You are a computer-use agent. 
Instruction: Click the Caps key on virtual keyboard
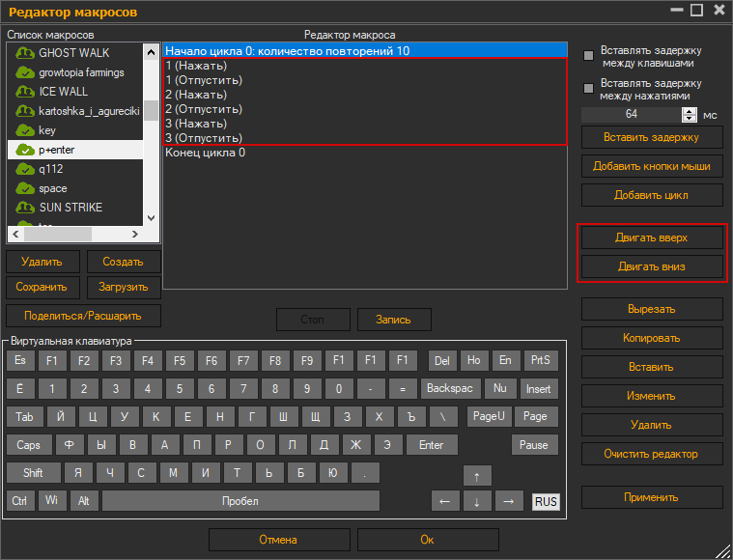click(x=29, y=445)
